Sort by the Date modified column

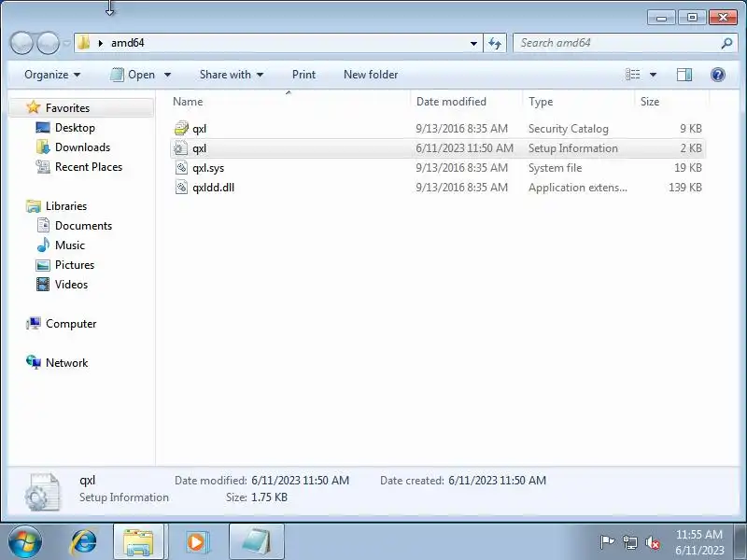click(467, 102)
